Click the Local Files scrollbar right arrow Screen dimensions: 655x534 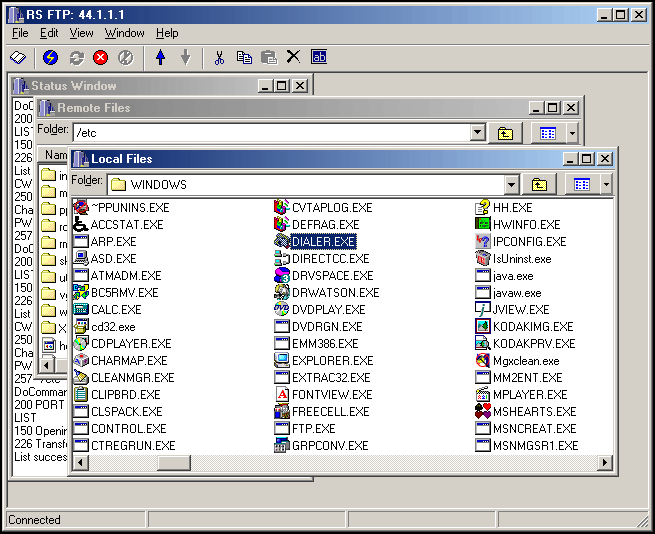604,463
